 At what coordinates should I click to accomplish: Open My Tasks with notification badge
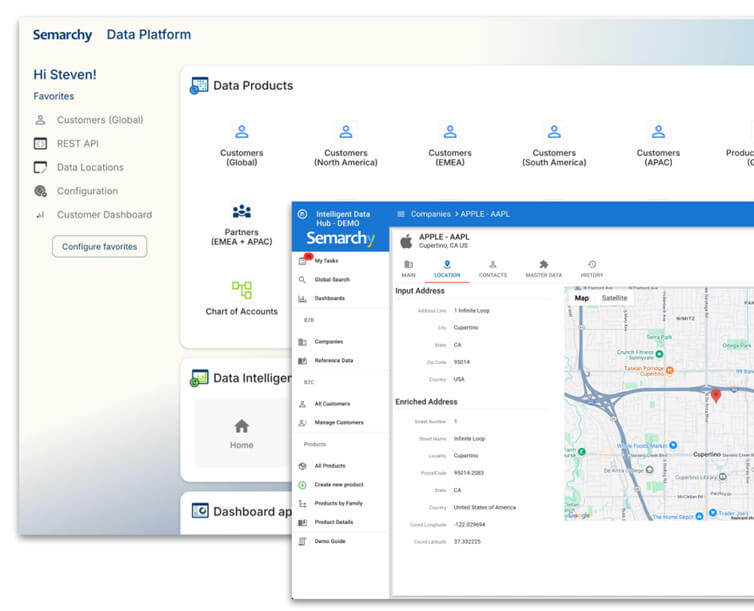[324, 260]
